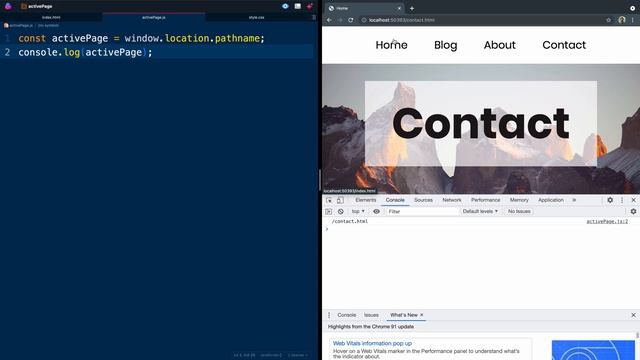Close the What's New tab
640x360 pixels.
(422, 315)
